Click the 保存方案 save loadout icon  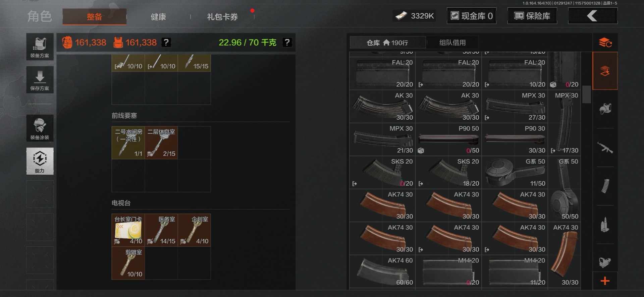[40, 80]
